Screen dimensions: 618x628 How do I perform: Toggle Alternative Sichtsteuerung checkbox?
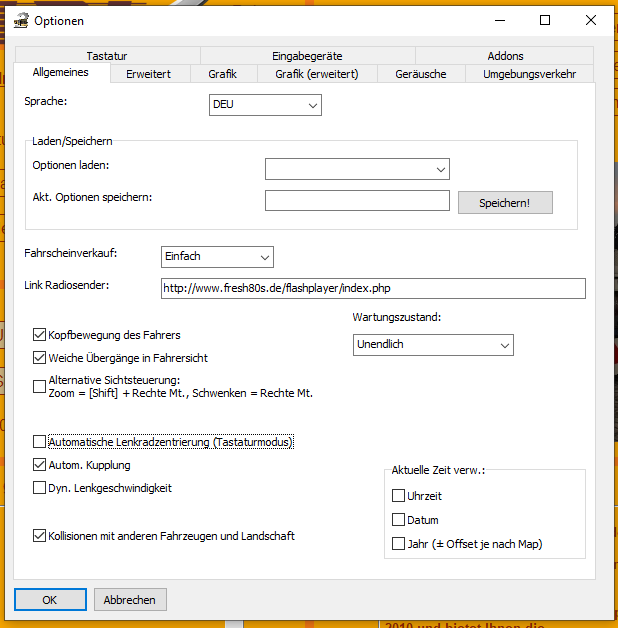point(40,386)
